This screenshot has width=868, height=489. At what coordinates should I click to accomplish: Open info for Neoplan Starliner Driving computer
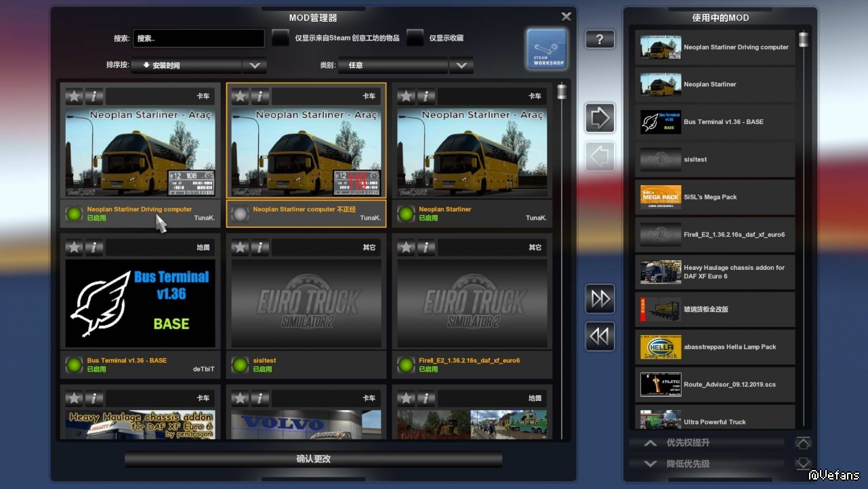click(94, 96)
